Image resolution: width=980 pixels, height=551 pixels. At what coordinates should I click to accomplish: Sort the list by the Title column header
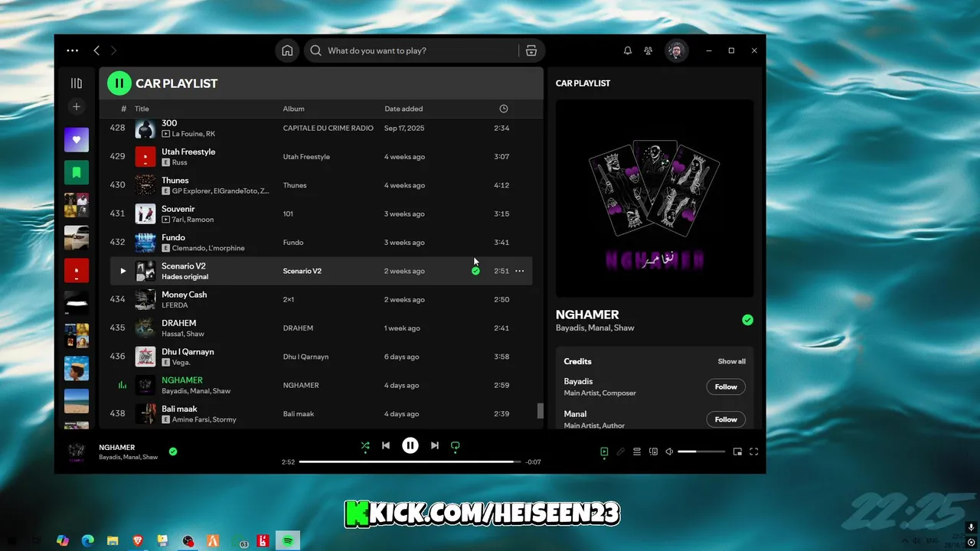pyautogui.click(x=142, y=109)
